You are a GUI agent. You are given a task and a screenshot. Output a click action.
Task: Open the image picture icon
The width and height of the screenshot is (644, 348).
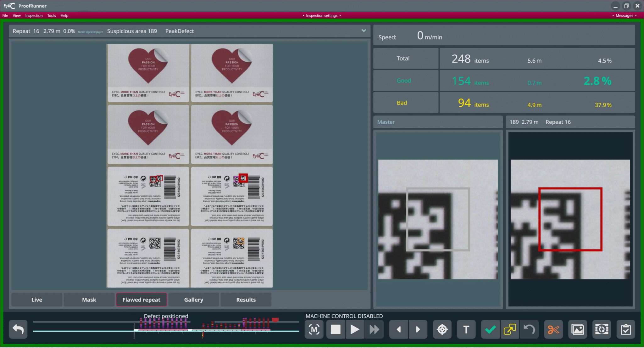coord(578,329)
